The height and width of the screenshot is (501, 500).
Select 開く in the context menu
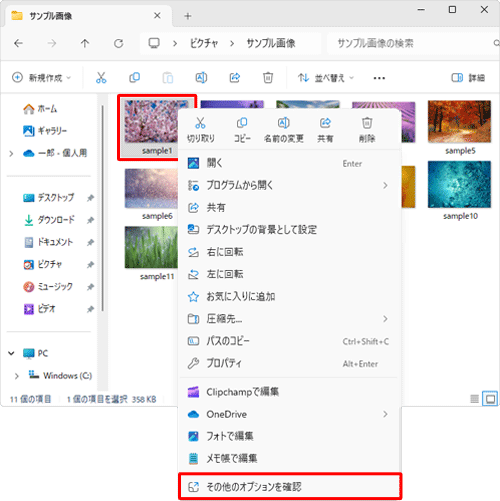(x=290, y=163)
